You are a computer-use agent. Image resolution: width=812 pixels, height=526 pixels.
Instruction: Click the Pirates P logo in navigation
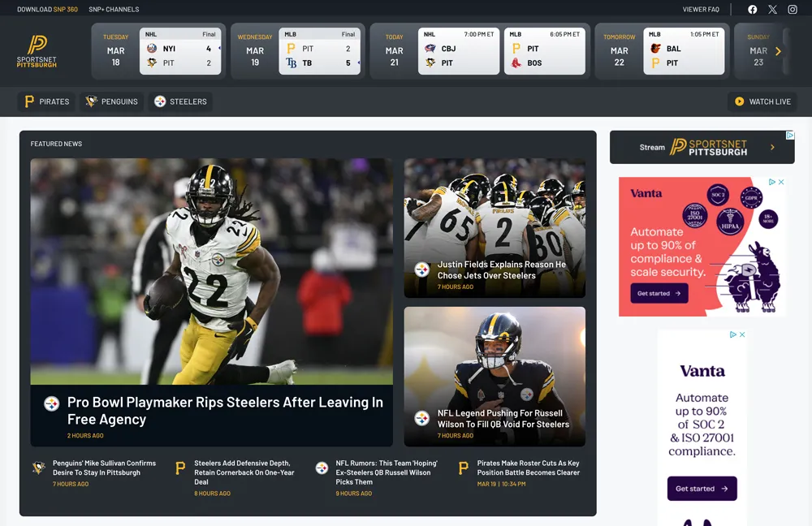[29, 101]
